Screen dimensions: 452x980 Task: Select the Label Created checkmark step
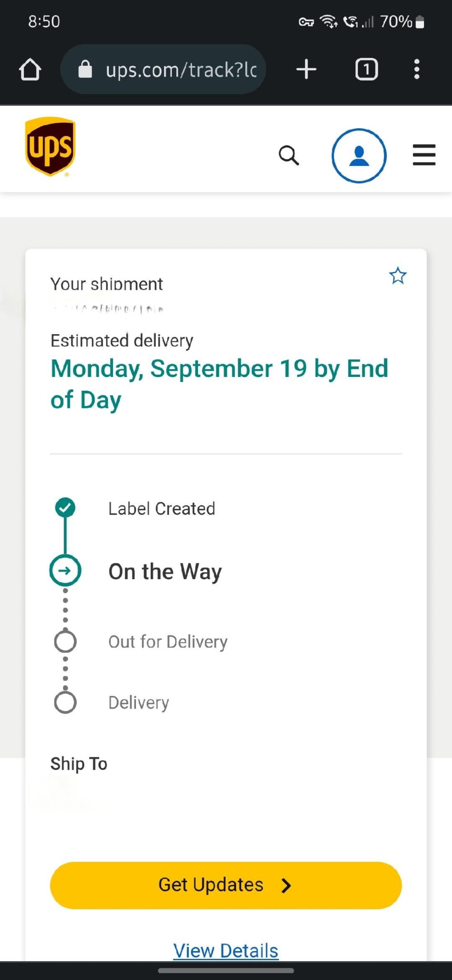[x=65, y=508]
